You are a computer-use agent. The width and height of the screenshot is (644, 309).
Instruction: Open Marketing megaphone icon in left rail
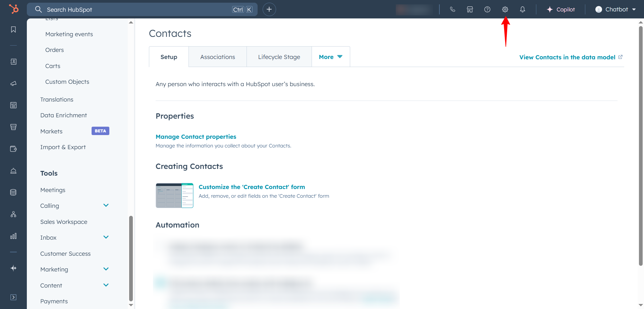(13, 83)
